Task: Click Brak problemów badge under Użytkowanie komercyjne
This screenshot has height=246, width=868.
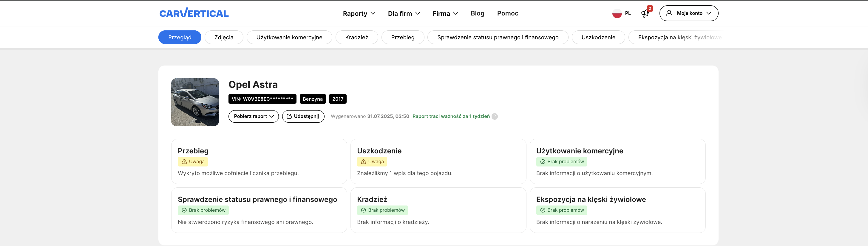Action: click(x=562, y=161)
